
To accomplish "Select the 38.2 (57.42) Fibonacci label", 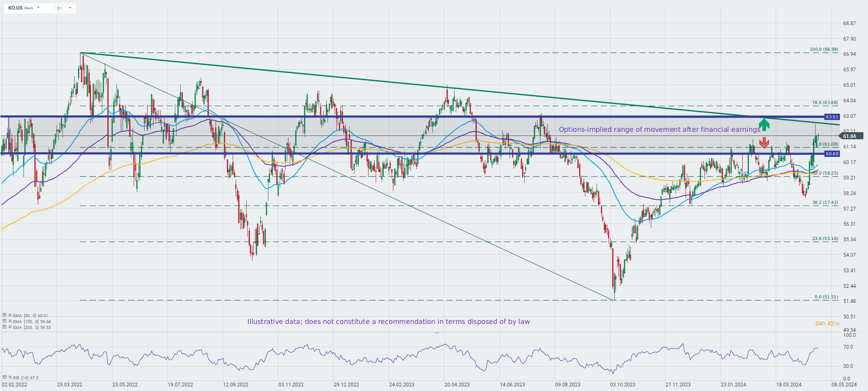I will (x=825, y=202).
